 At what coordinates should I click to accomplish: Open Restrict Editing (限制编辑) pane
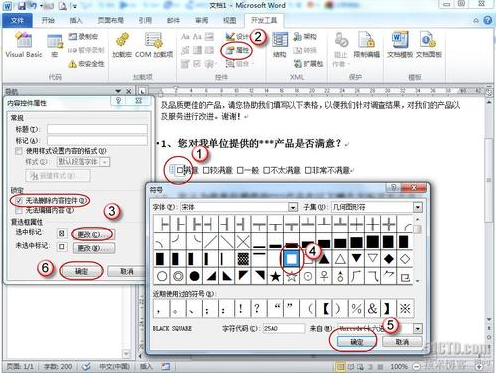pyautogui.click(x=366, y=45)
